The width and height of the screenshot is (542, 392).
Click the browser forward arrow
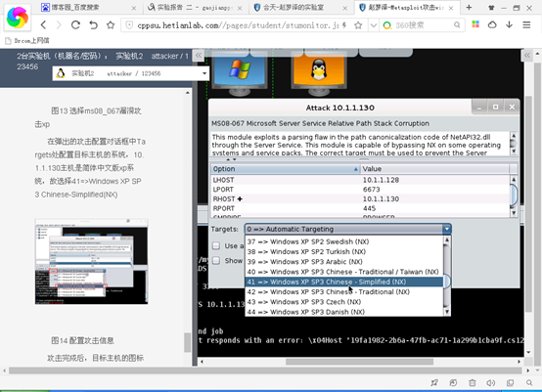tap(59, 24)
